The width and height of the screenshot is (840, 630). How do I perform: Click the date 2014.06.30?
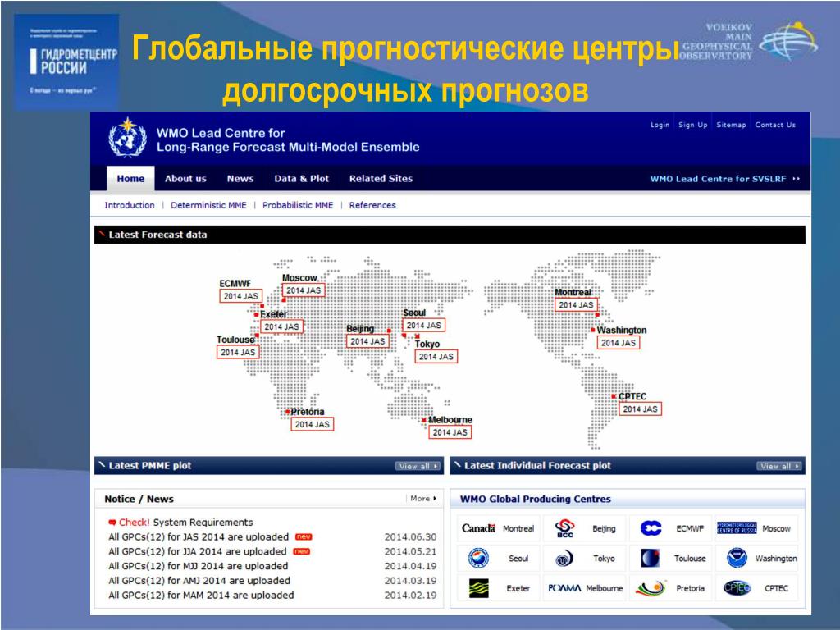click(410, 536)
